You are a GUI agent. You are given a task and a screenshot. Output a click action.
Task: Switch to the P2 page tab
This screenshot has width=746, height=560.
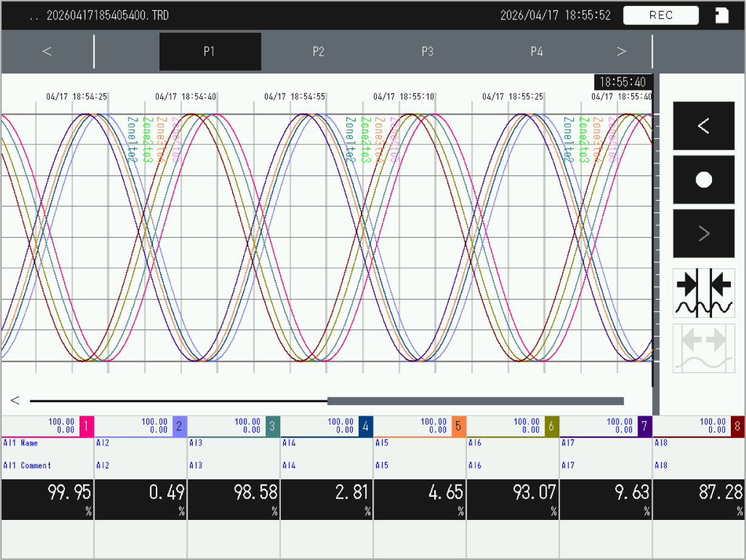point(318,52)
